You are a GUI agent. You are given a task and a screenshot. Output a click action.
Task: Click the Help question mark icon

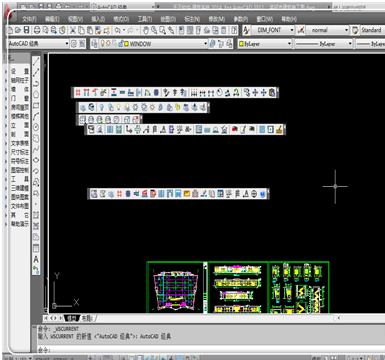234,30
